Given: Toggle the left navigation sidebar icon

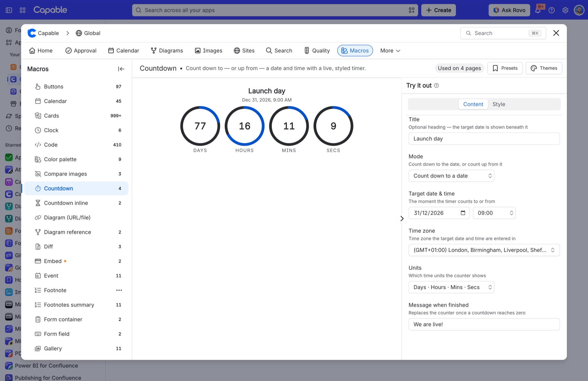Looking at the screenshot, I should (x=9, y=10).
